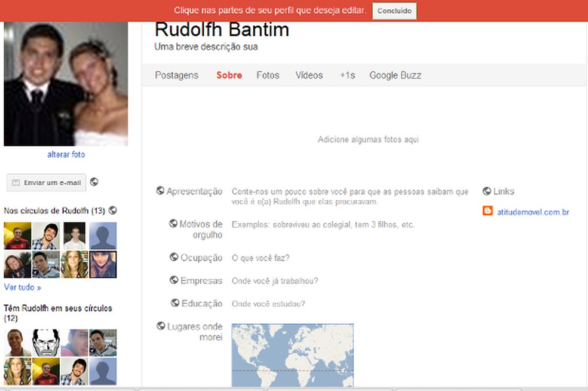Click the privacy globe beside Educação
The image size is (588, 391).
(x=174, y=303)
